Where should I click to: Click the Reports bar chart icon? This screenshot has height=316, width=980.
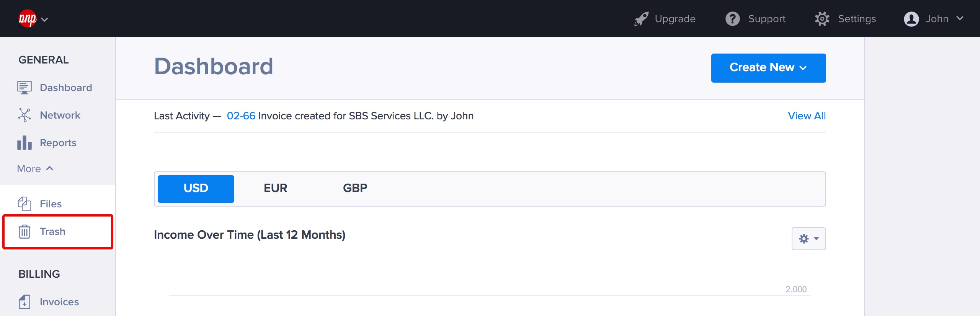[x=24, y=143]
